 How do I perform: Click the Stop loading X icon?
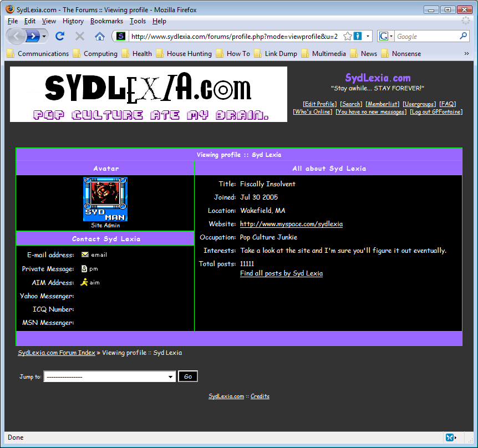(80, 37)
